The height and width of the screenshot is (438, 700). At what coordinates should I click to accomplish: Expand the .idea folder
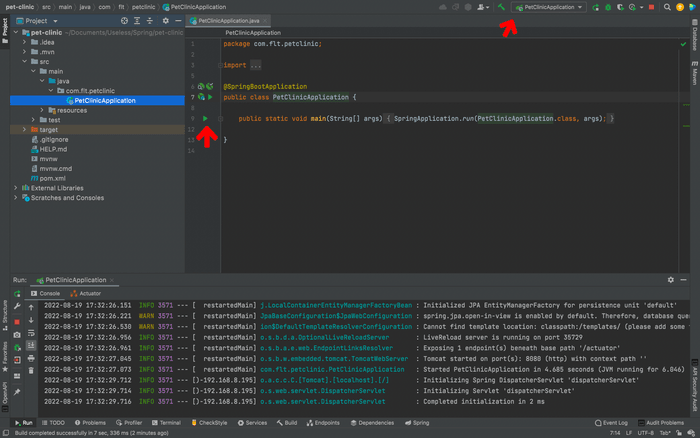(25, 42)
